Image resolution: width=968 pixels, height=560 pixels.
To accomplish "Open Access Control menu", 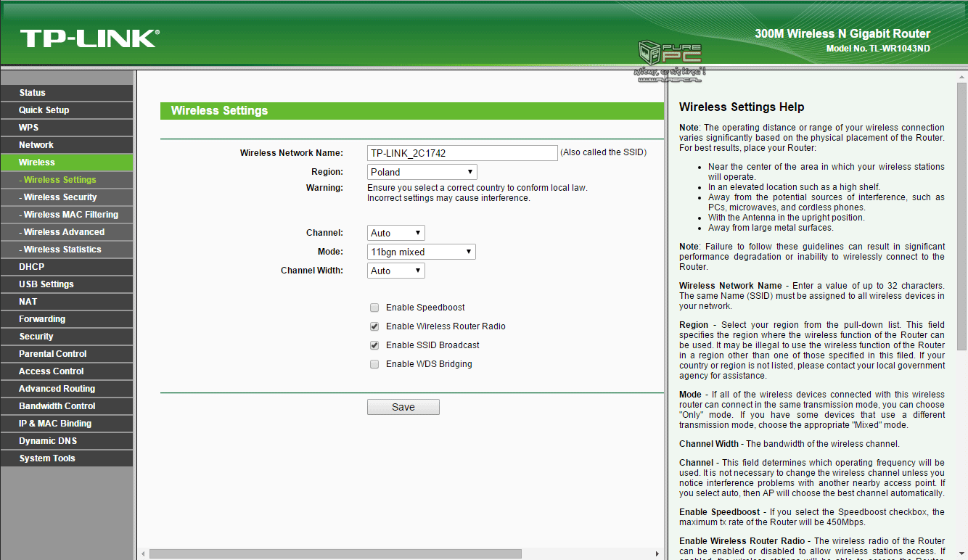I will pos(67,371).
